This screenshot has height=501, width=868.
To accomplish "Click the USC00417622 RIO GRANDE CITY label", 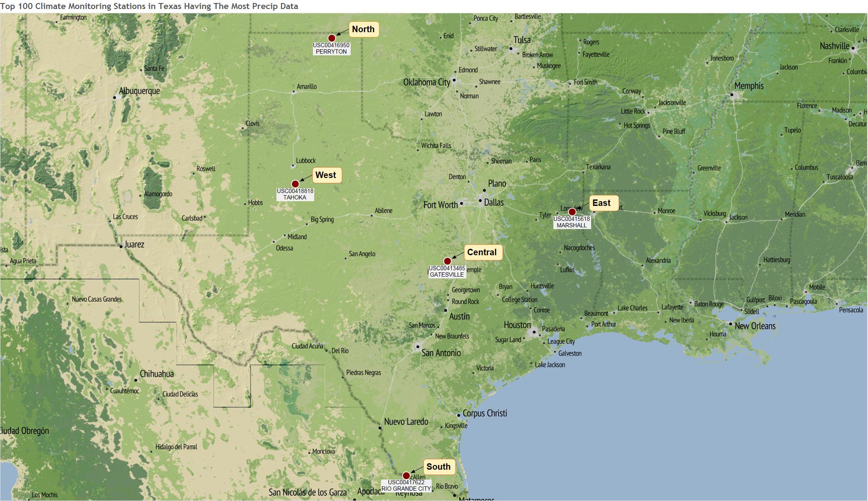I will (x=406, y=486).
